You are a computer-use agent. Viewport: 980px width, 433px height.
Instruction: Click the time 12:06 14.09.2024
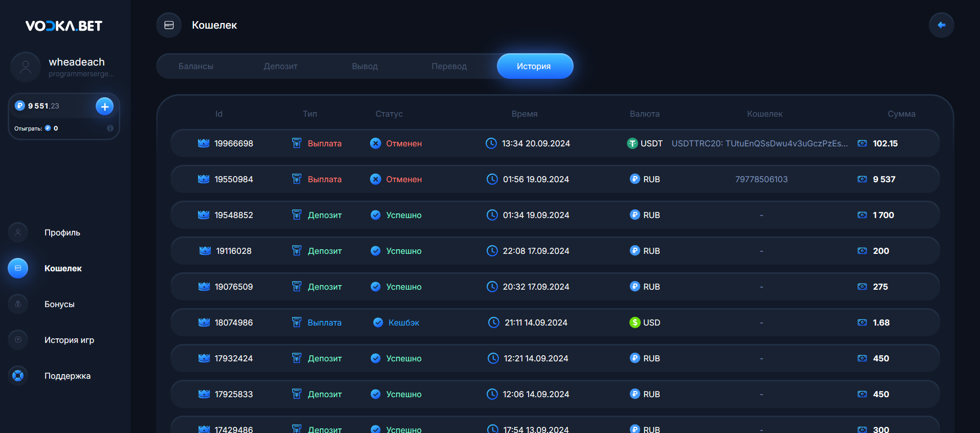click(x=536, y=394)
